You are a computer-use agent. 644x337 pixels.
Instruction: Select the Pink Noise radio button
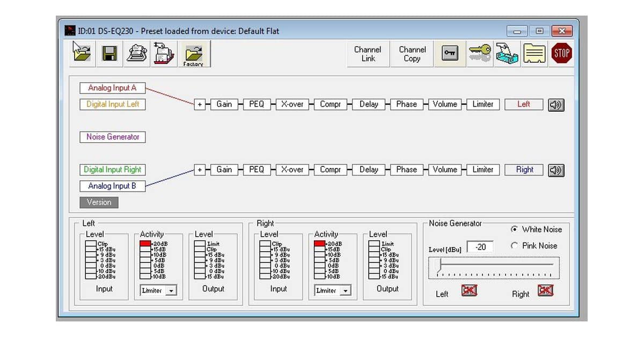click(514, 246)
